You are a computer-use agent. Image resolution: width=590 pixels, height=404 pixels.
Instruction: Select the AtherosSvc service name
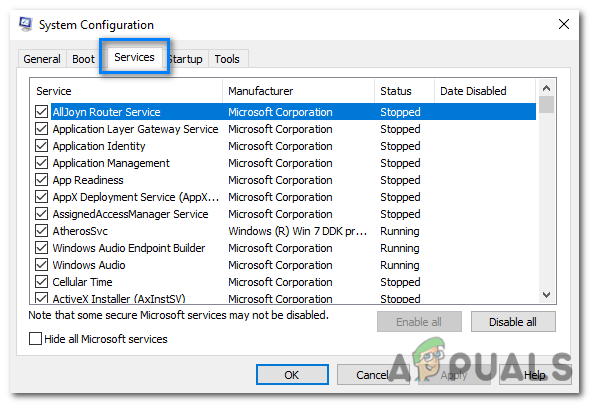point(80,231)
